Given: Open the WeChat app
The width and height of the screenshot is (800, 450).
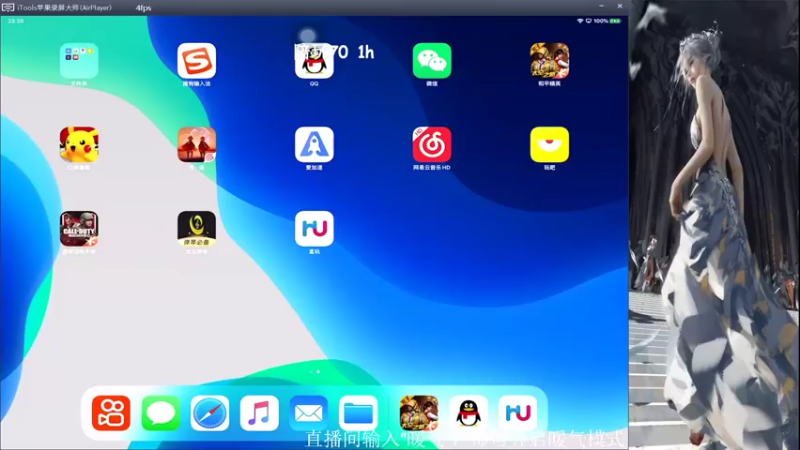Looking at the screenshot, I should (x=432, y=61).
